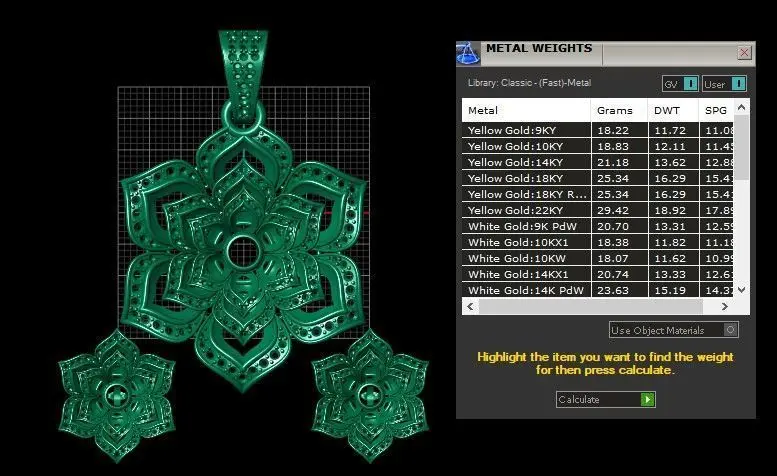Click the horizontal scrollbar right arrow
777x476 pixels.
724,306
